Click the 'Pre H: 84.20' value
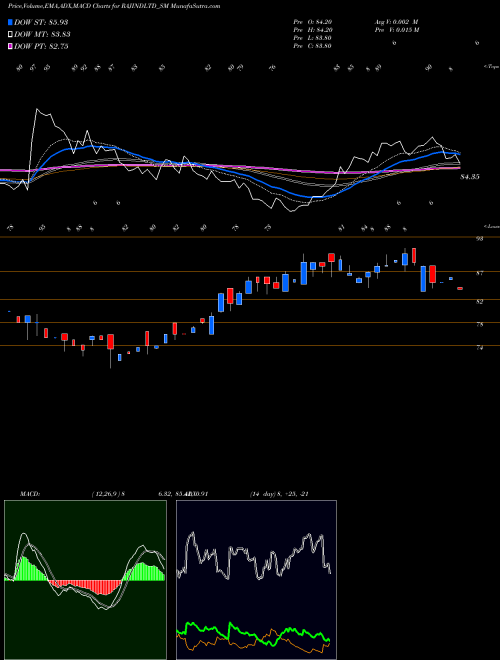 tap(312, 30)
